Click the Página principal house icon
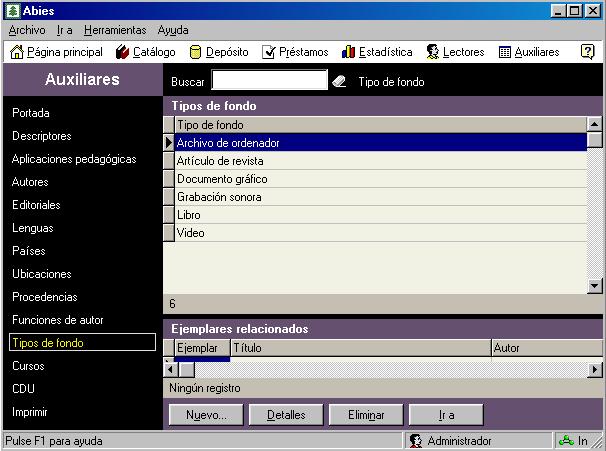606x451 pixels. pos(16,52)
